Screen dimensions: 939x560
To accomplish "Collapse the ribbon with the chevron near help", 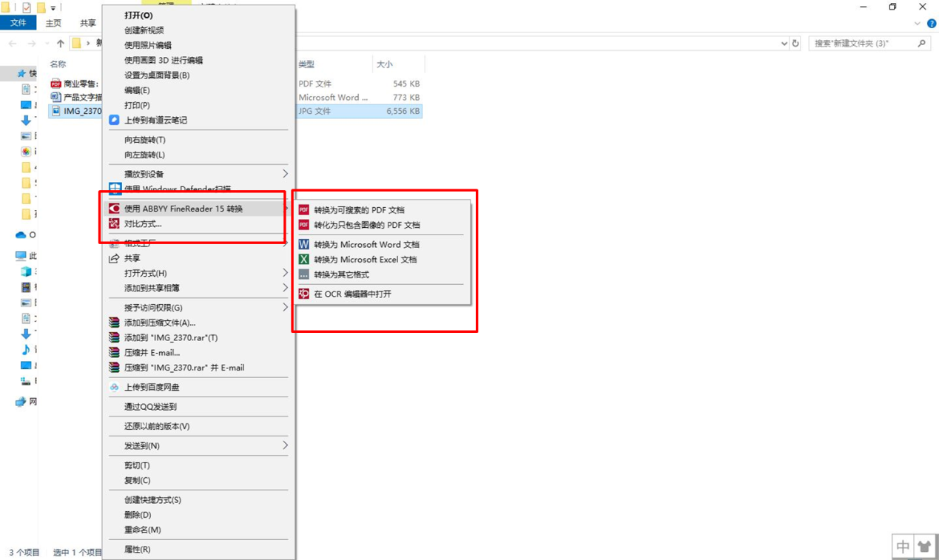I will pos(918,24).
